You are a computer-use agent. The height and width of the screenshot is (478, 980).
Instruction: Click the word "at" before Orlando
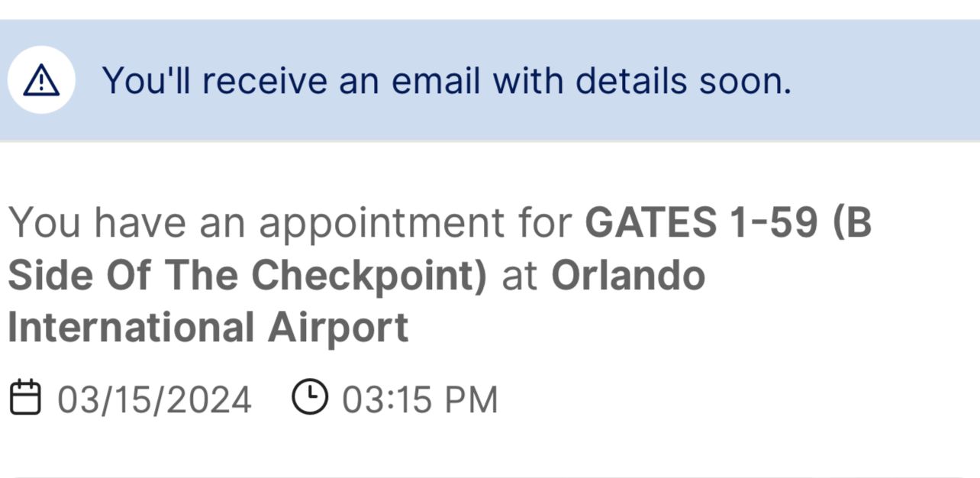tap(519, 275)
